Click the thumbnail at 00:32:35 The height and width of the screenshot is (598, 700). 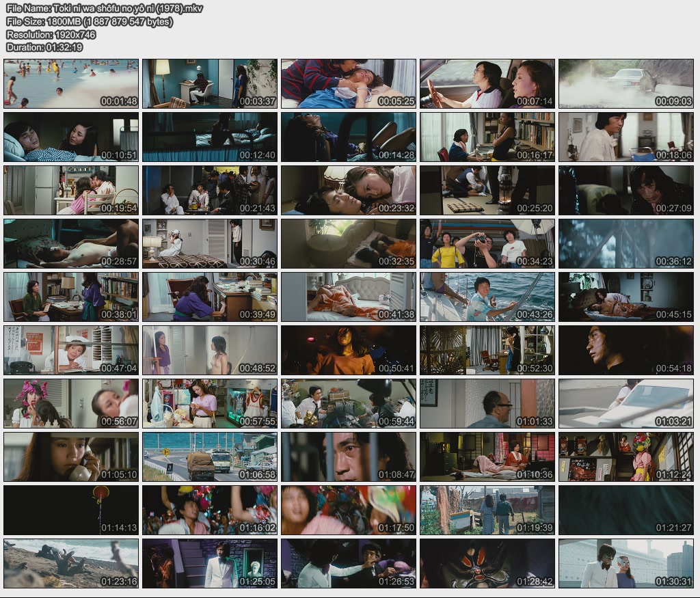coord(349,244)
